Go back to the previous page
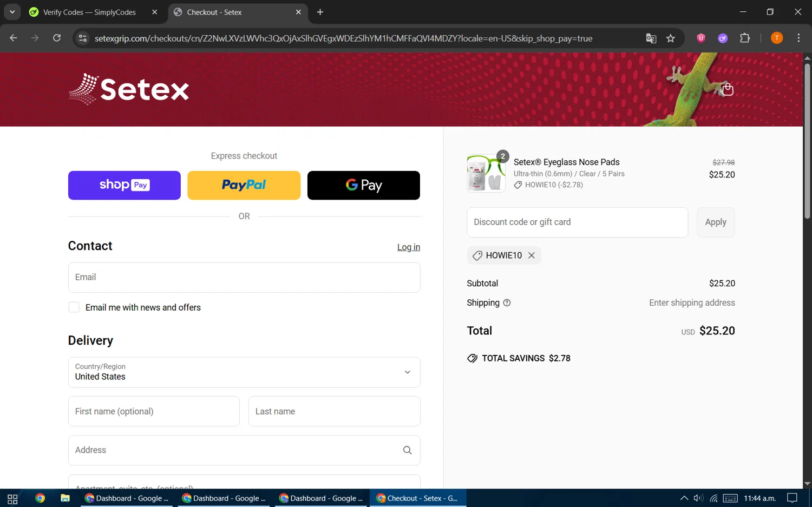Screen dimensions: 812x507 pos(14,38)
